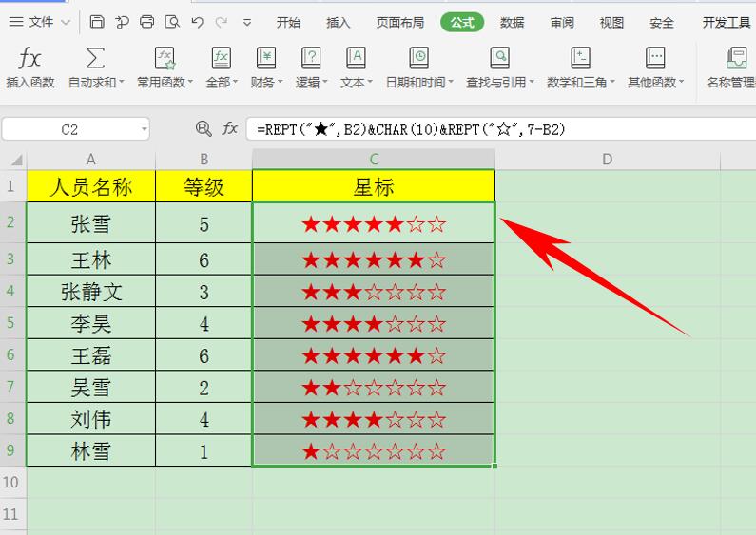
Task: Select column D header
Action: pyautogui.click(x=608, y=160)
